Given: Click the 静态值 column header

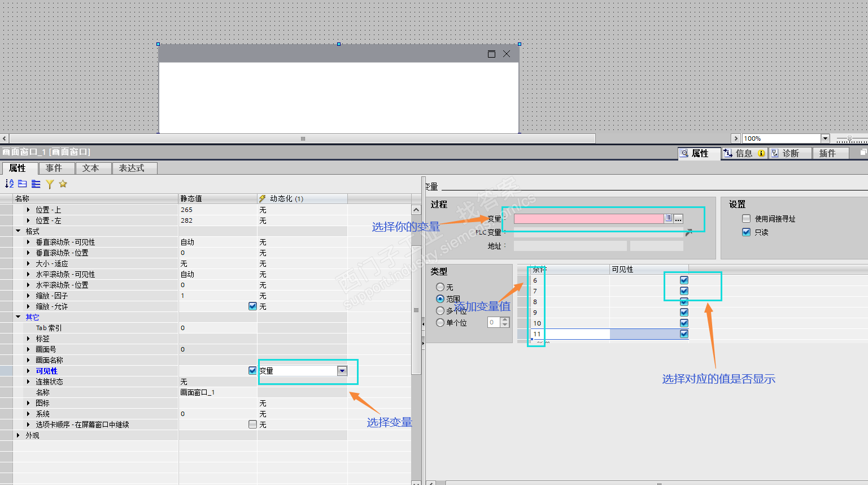Looking at the screenshot, I should point(218,198).
